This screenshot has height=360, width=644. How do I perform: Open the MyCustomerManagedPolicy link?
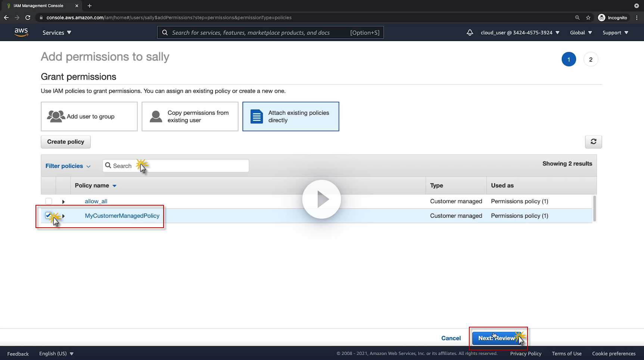[x=122, y=216]
